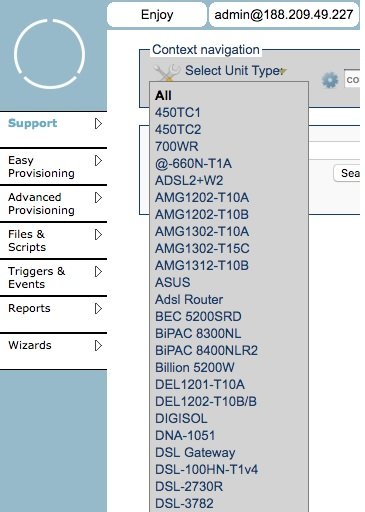Click the Enjoy tab at the top
365x512 pixels.
[x=157, y=15]
